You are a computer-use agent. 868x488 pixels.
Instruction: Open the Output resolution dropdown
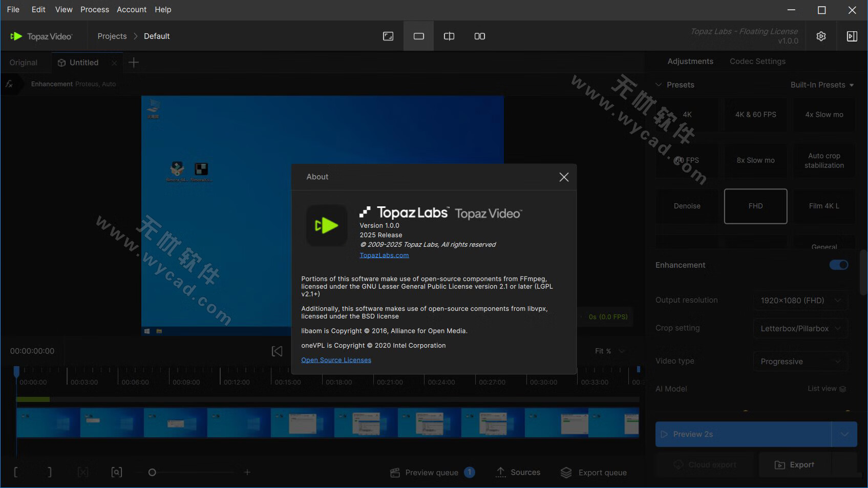(800, 300)
